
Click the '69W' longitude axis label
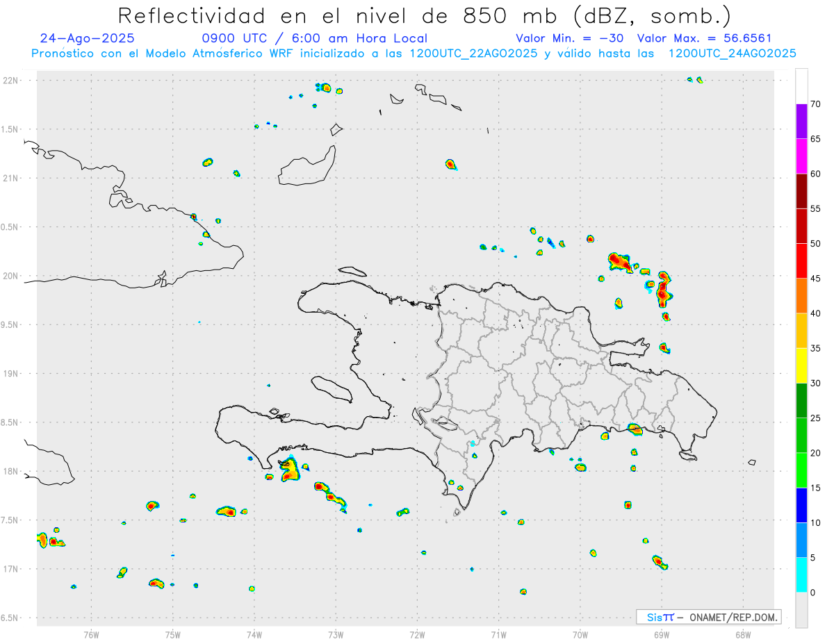(x=662, y=634)
